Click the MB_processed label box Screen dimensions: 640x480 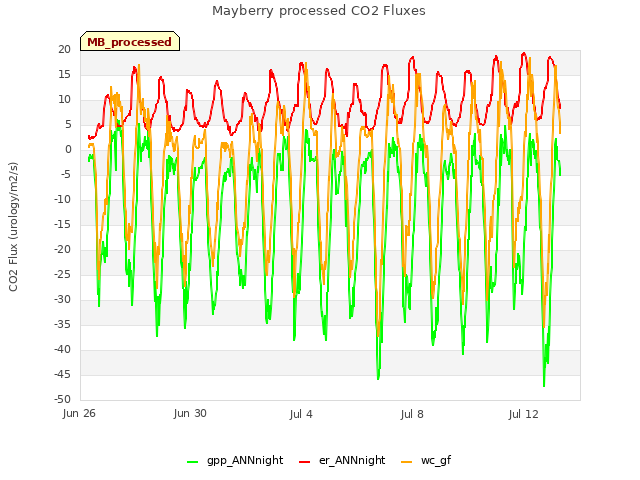130,41
